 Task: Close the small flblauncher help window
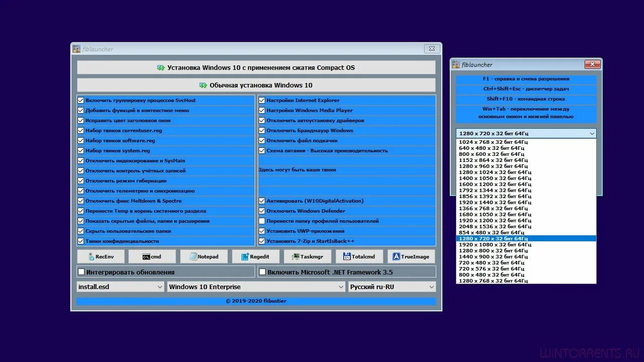click(x=592, y=64)
